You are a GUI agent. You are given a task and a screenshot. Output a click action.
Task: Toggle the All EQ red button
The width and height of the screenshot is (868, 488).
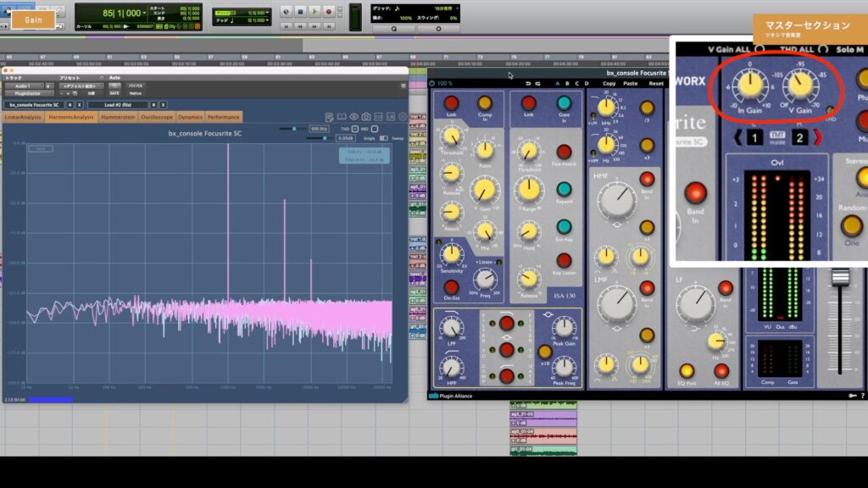point(721,371)
